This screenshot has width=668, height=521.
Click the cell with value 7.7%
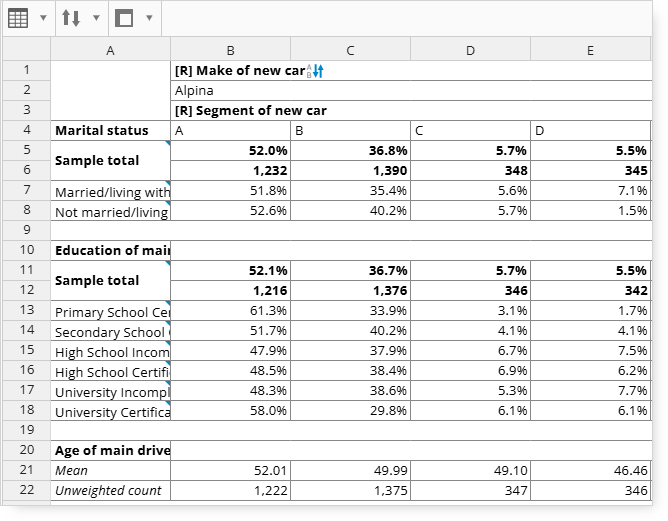click(x=590, y=391)
